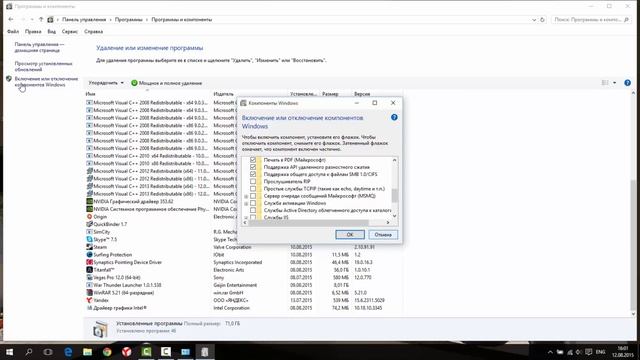The height and width of the screenshot is (360, 640).
Task: Open File Explorer from the taskbar
Action: point(87,352)
